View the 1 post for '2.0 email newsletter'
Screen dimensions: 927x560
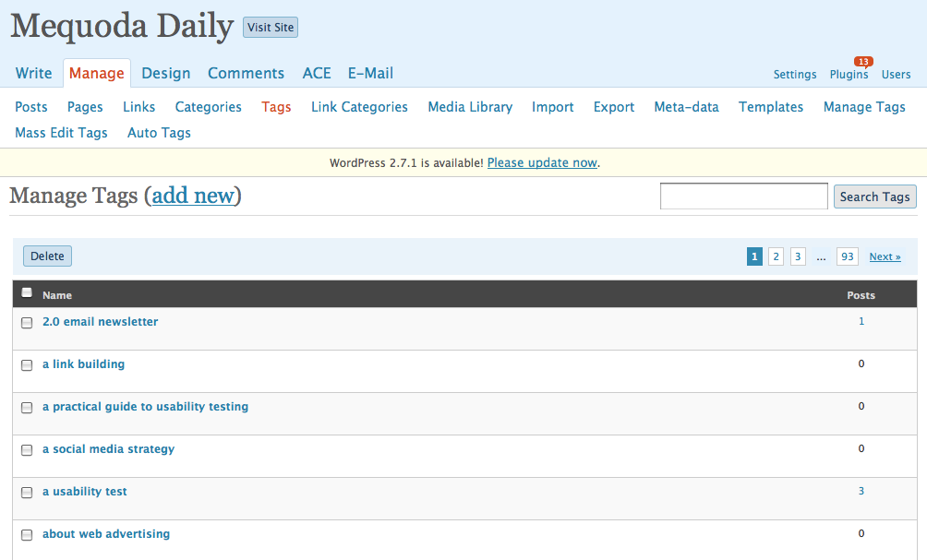(861, 321)
